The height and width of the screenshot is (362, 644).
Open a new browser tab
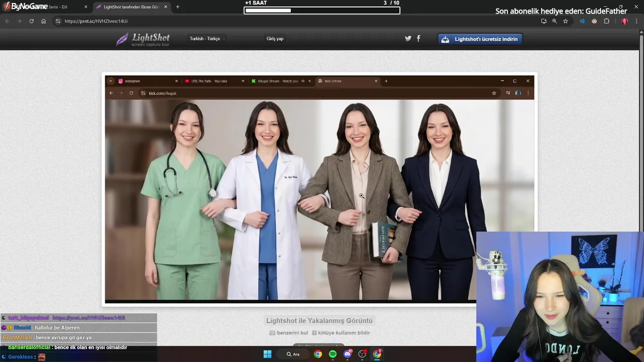pos(178,7)
